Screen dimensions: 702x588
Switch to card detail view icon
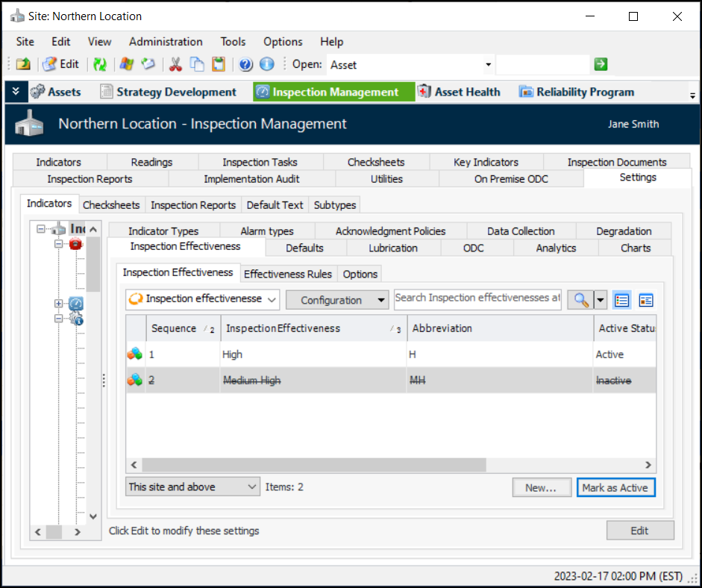tap(645, 300)
